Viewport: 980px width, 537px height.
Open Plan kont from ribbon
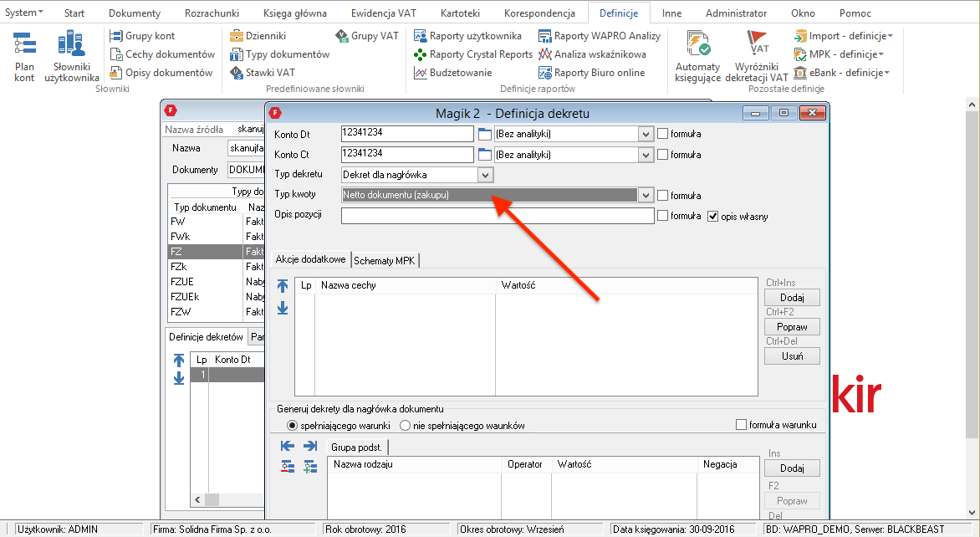25,56
